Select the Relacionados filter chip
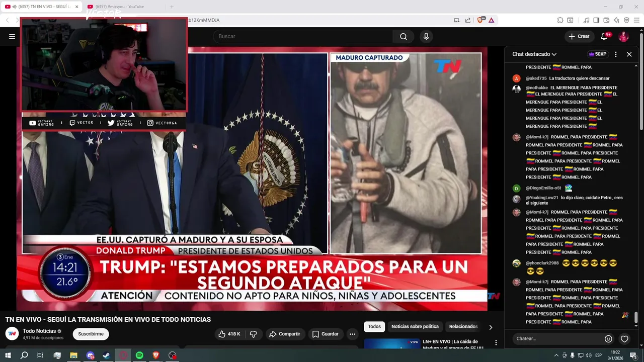 tap(463, 327)
